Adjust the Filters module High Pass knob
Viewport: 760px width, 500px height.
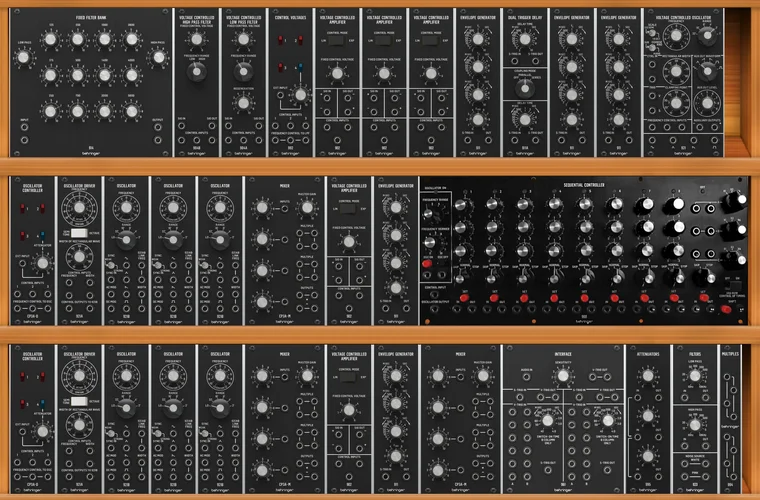(x=695, y=425)
